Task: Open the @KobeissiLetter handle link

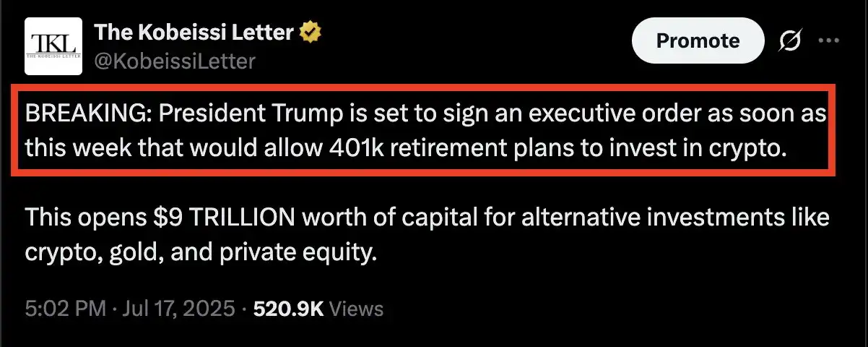Action: 175,61
